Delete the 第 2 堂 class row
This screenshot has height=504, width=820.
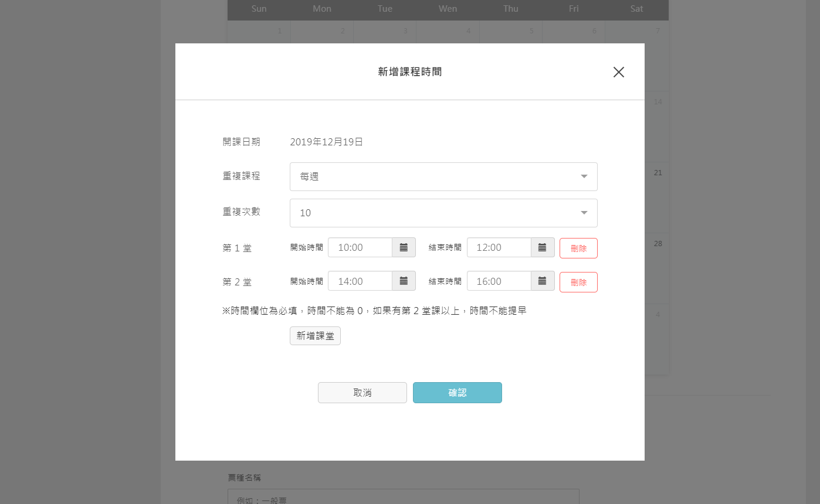(x=578, y=282)
